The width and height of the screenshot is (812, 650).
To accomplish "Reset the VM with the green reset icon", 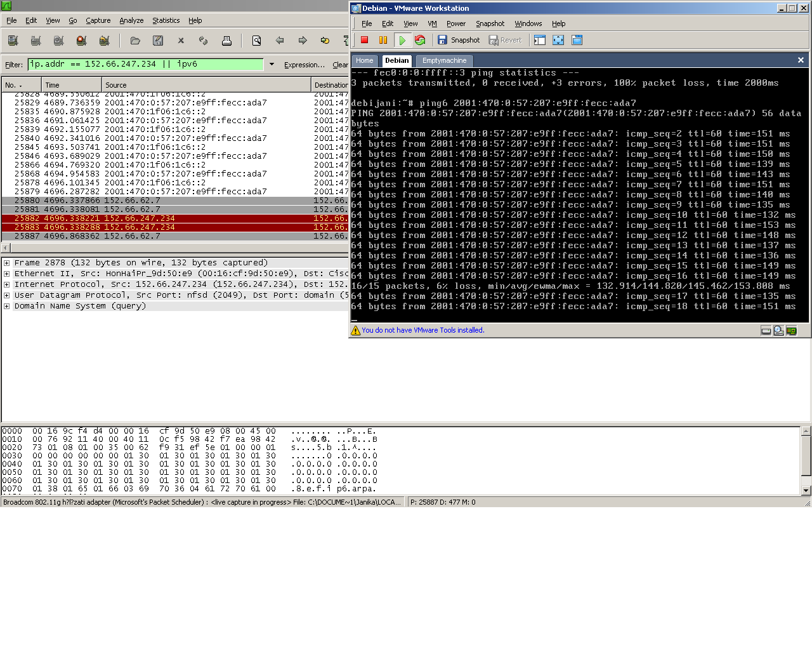I will [420, 39].
